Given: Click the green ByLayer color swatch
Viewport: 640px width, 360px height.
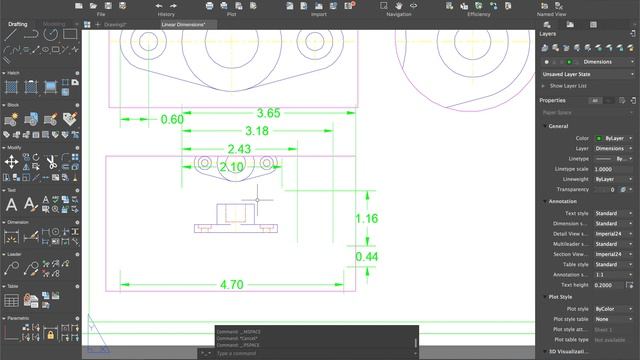Looking at the screenshot, I should 599,138.
